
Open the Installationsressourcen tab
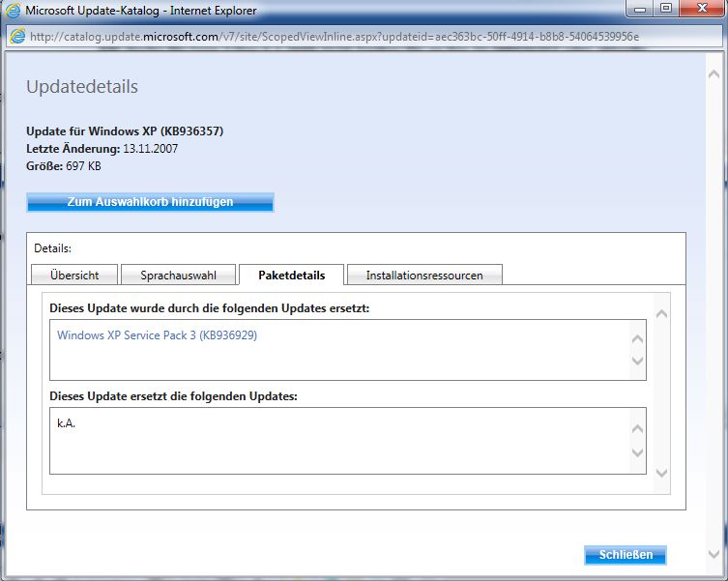click(424, 275)
